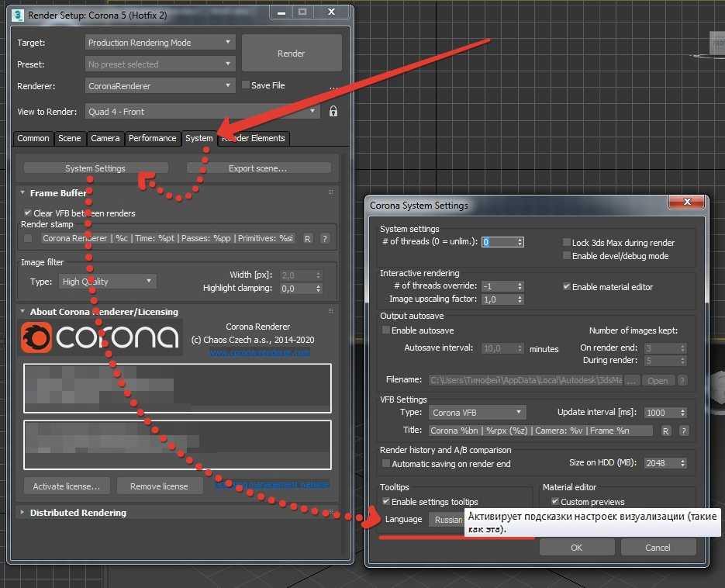
Task: Click Size on HDD spinner arrows
Action: click(683, 462)
